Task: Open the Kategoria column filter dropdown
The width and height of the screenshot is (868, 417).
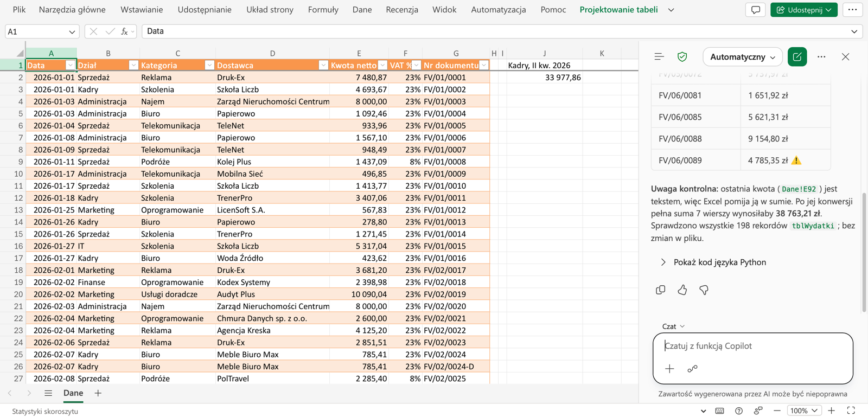Action: (209, 65)
